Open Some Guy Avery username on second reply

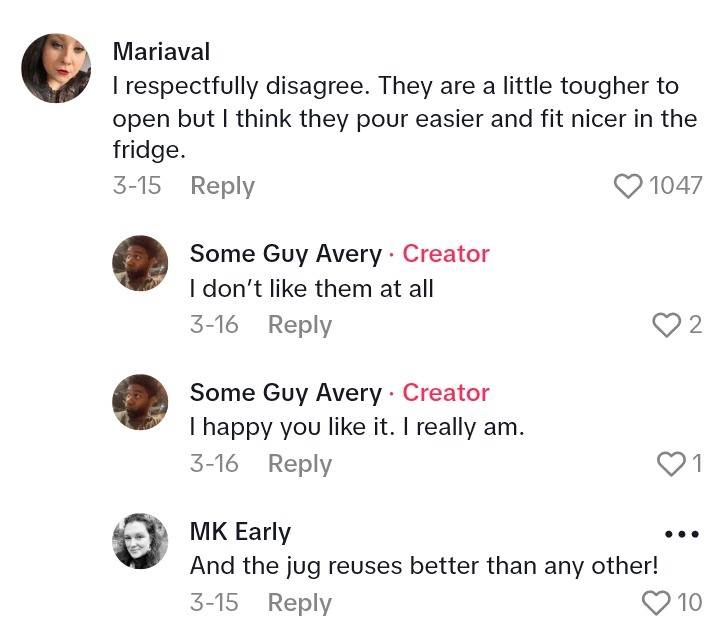click(285, 393)
